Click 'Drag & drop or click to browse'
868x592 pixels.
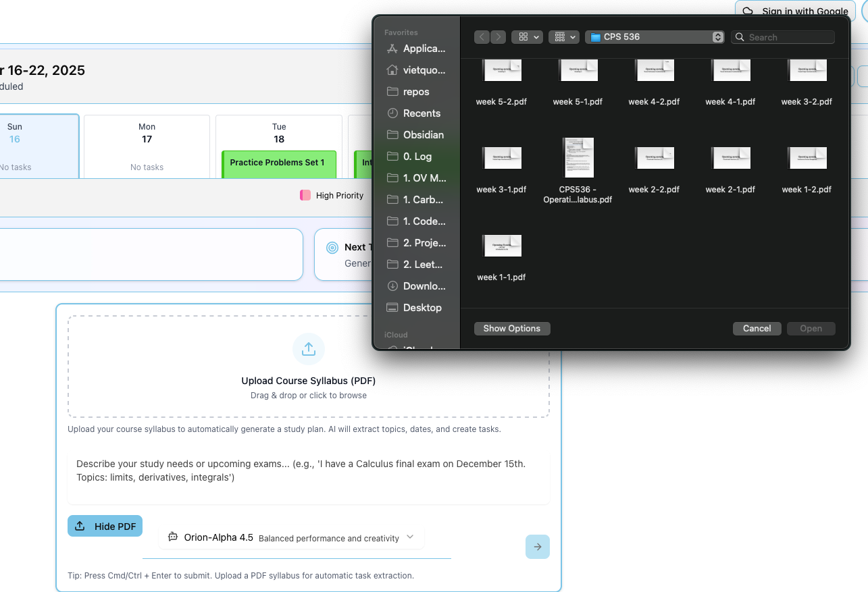[x=309, y=396]
